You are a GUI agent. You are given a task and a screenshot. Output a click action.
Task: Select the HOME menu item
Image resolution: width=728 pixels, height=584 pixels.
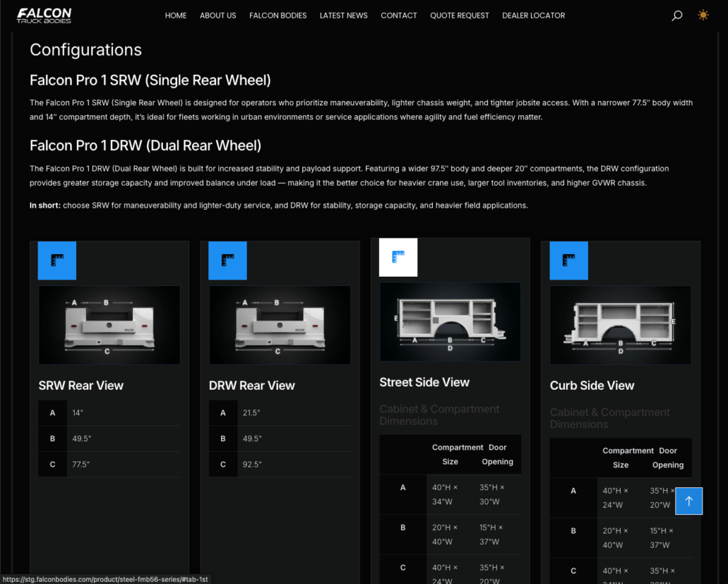pyautogui.click(x=176, y=15)
